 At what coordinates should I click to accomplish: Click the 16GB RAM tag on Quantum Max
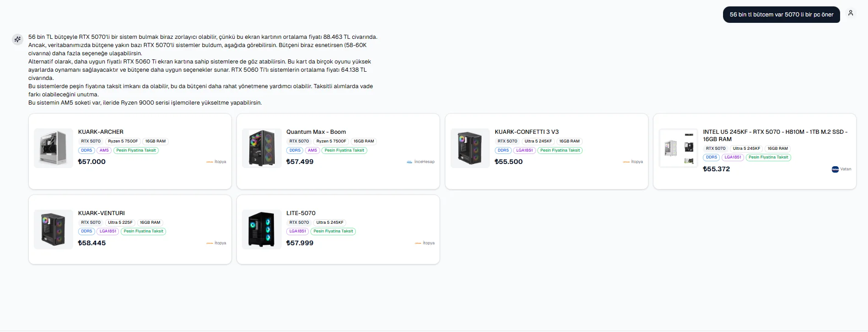coord(364,141)
